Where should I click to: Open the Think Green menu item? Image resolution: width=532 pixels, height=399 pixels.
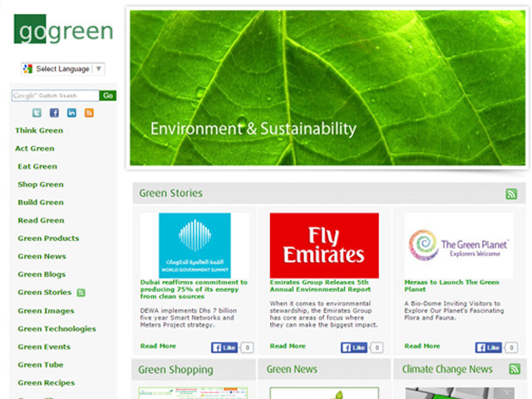(x=39, y=131)
